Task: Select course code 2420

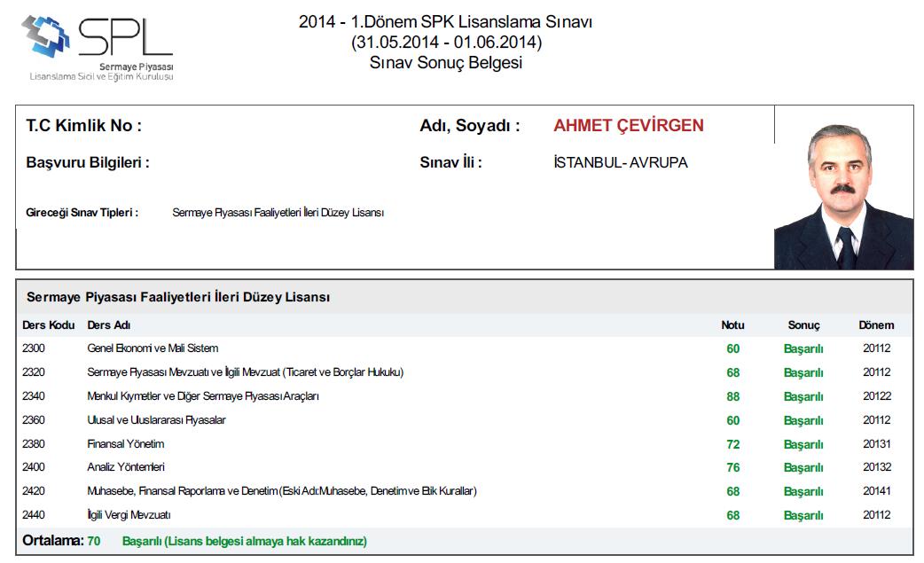Action: (x=34, y=491)
